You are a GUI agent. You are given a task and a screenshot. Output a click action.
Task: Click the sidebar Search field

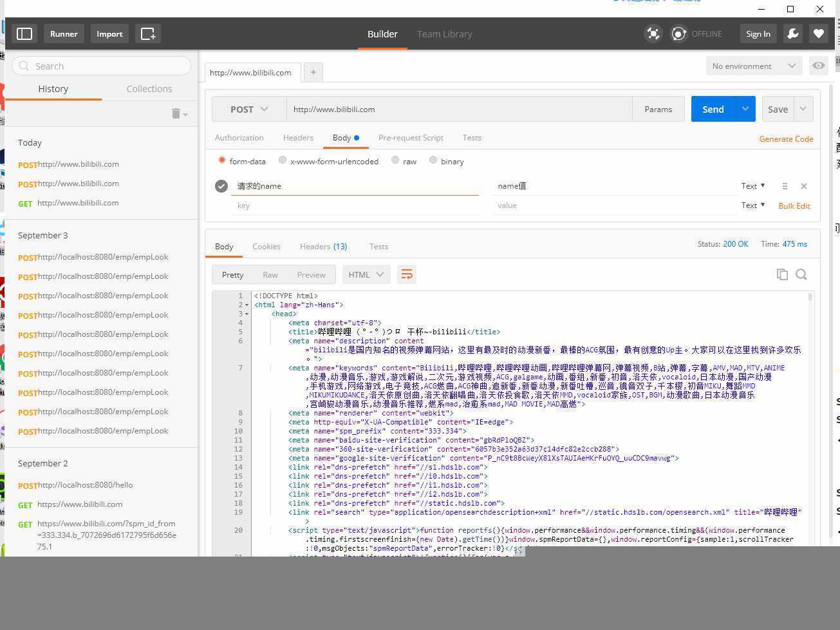pos(102,66)
